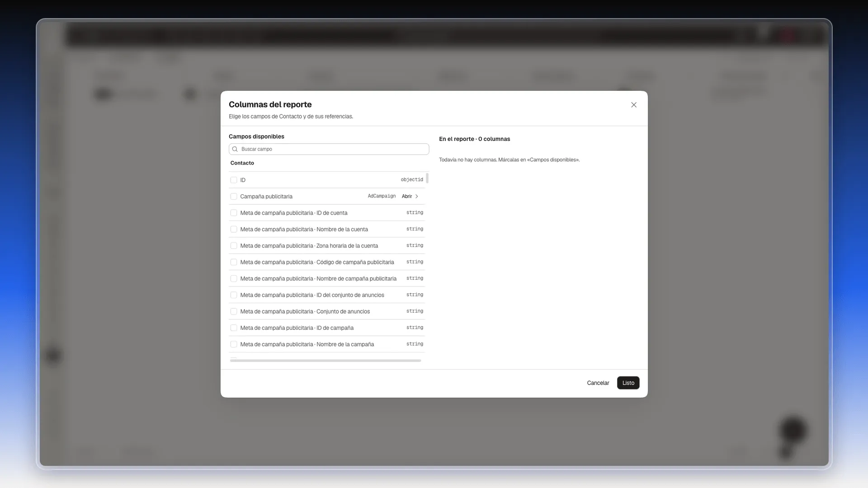This screenshot has height=488, width=868.
Task: Click 'Meta de campaña publicitaria · Conjunto de anuncios' label
Action: (305, 312)
